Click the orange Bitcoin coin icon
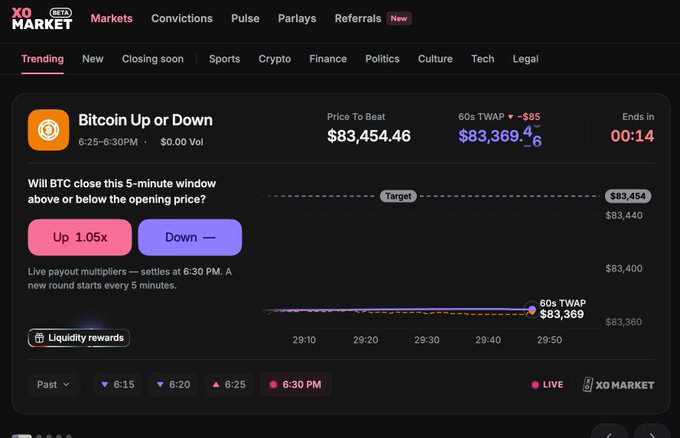This screenshot has width=680, height=438. (49, 130)
